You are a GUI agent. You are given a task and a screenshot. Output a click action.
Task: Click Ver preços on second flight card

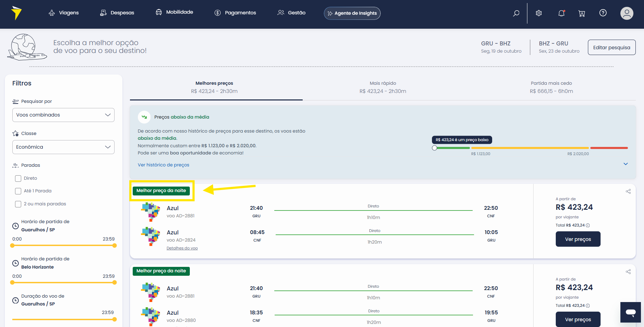pyautogui.click(x=578, y=319)
